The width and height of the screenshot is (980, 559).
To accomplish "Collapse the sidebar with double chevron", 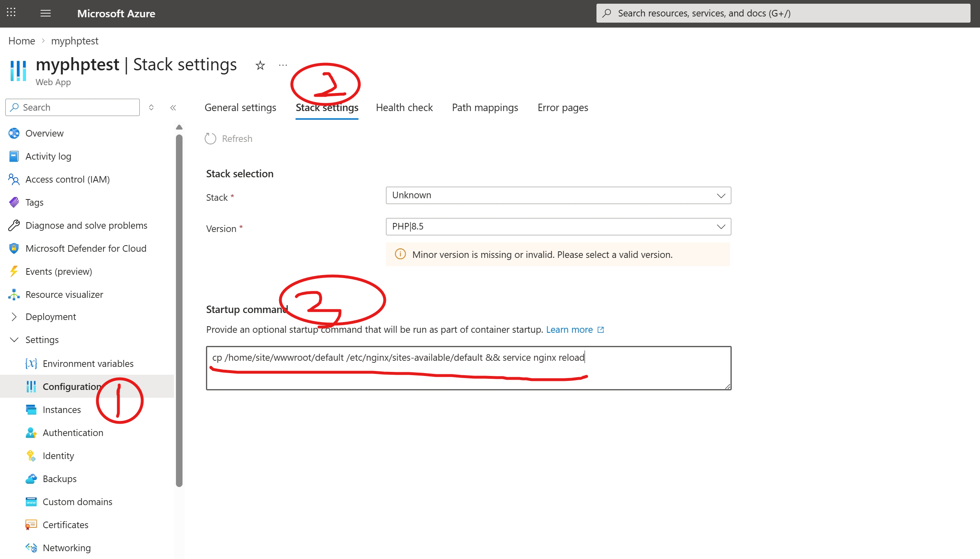I will (x=173, y=108).
